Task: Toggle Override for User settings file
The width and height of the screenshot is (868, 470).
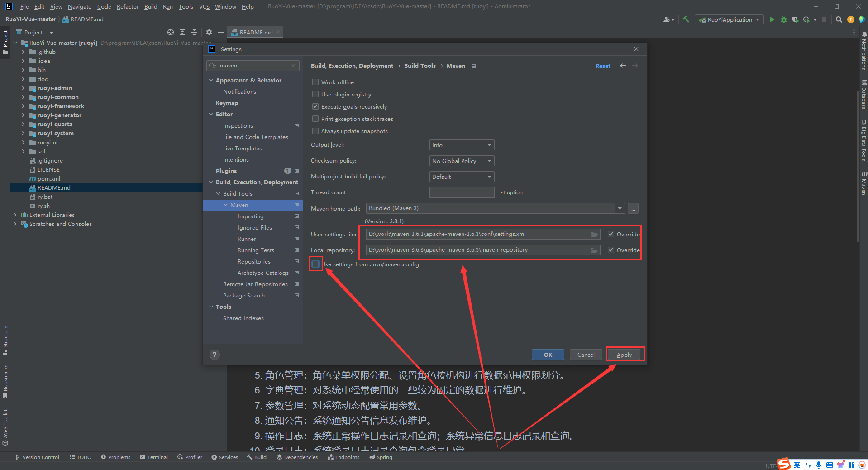Action: tap(610, 234)
